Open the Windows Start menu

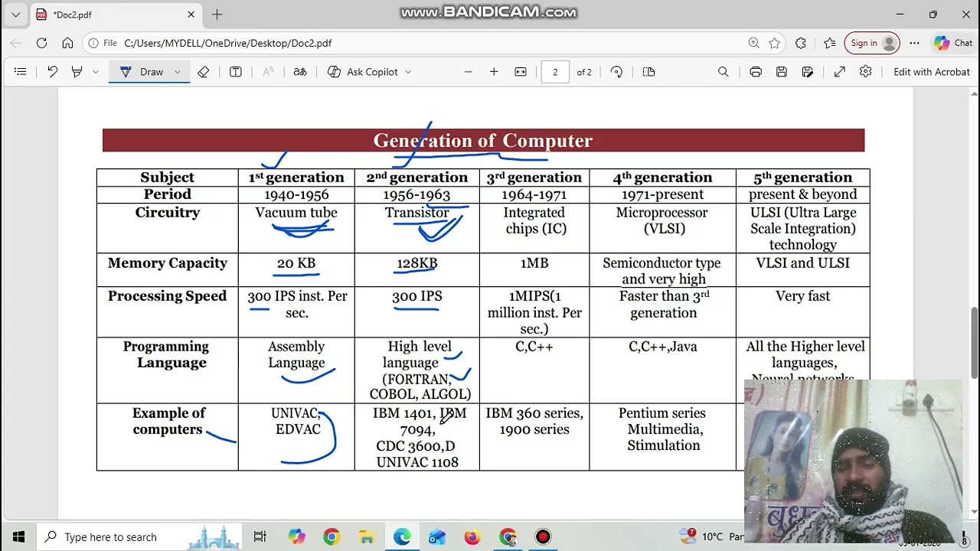tap(18, 536)
